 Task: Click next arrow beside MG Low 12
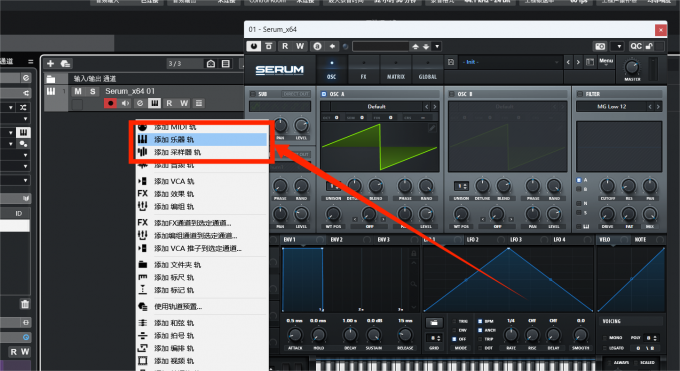pos(658,106)
